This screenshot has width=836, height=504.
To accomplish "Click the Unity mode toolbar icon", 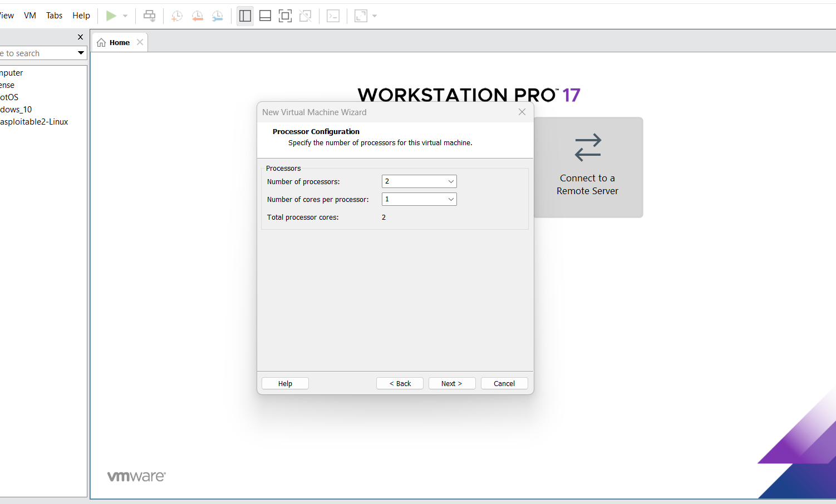I will point(306,16).
